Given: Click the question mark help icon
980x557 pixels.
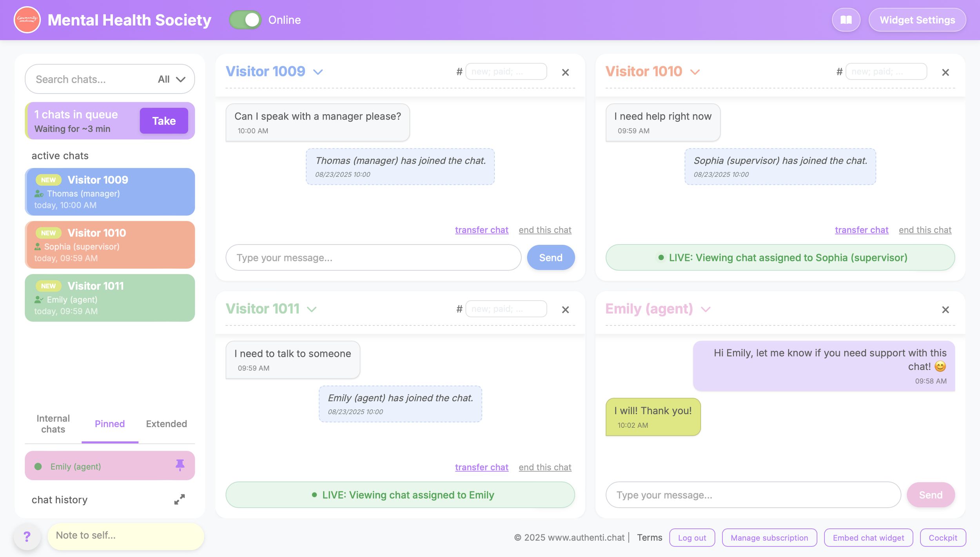Looking at the screenshot, I should click(x=27, y=536).
